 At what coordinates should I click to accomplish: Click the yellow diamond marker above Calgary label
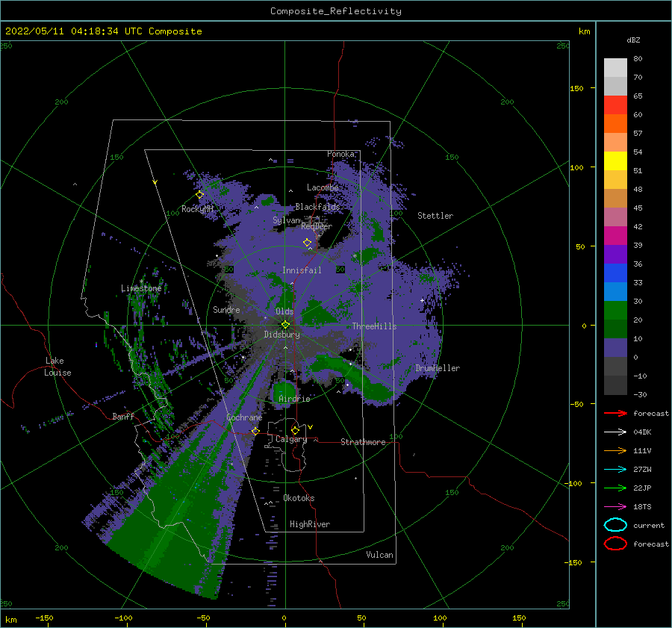point(295,430)
